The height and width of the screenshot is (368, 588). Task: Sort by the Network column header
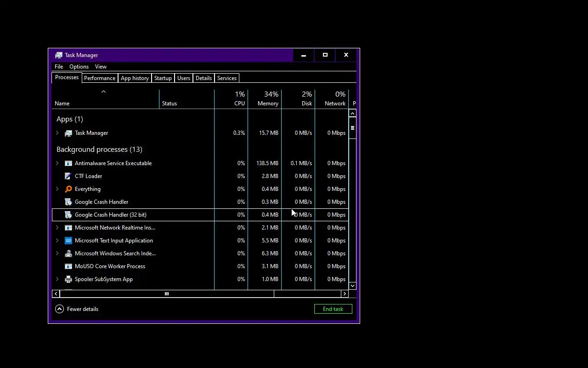coord(332,99)
